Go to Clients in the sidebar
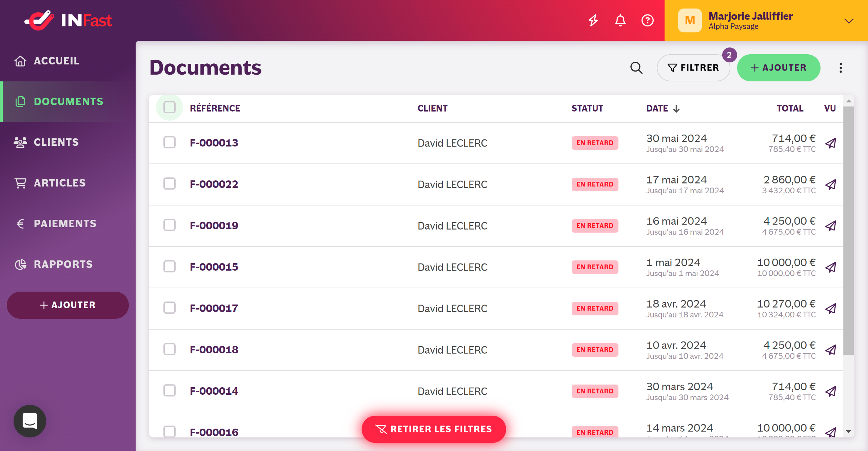868x451 pixels. [56, 142]
